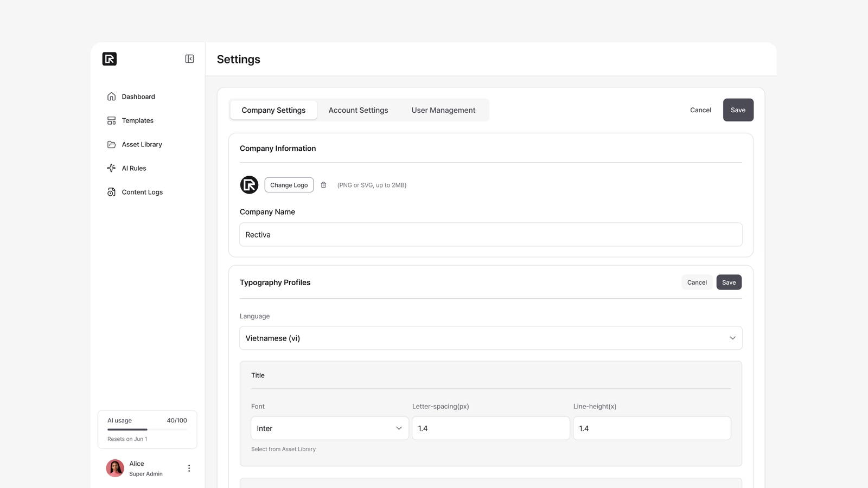The image size is (868, 488).
Task: Click the 'Settings' page heading
Action: (x=239, y=59)
